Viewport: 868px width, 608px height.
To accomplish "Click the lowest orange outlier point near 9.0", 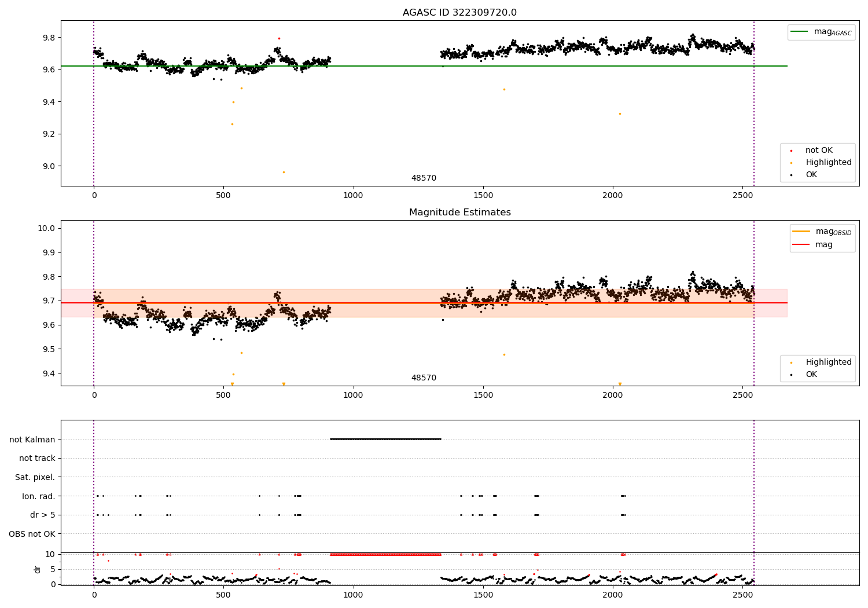I will pyautogui.click(x=284, y=172).
